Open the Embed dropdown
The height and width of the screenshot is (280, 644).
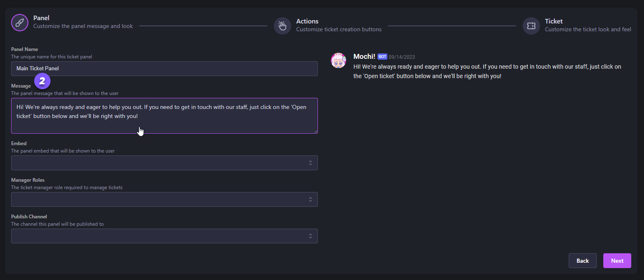click(164, 163)
